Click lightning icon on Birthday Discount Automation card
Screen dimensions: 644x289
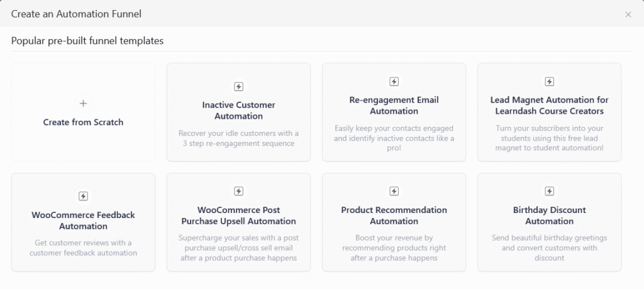(x=549, y=191)
